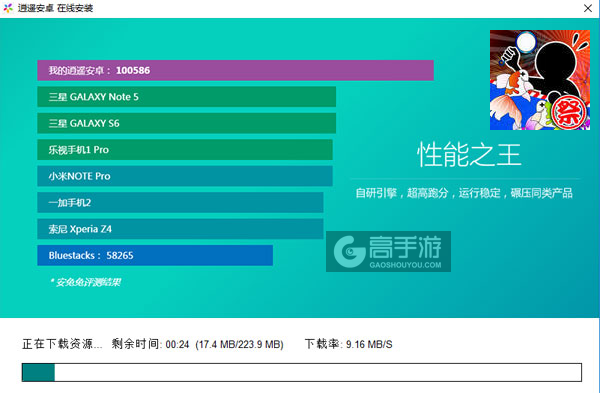Close the online installer window

[x=588, y=8]
